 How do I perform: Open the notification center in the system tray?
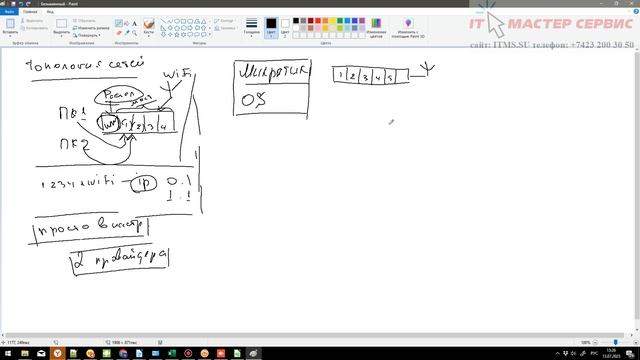click(630, 353)
